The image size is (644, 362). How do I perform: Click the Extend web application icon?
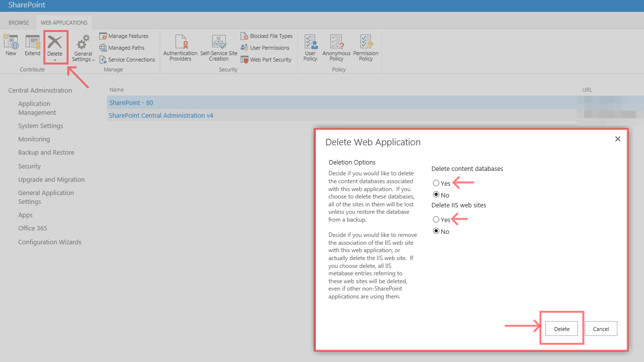click(33, 41)
